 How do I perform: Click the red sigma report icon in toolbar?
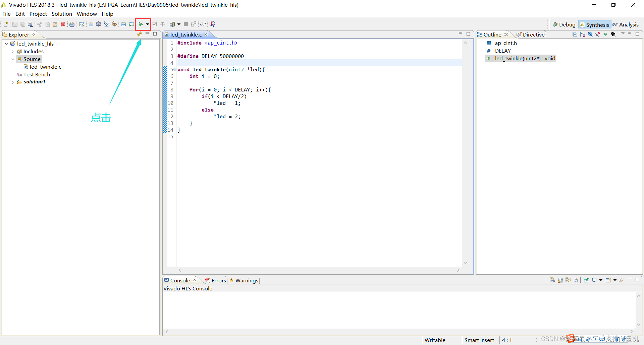[212, 24]
